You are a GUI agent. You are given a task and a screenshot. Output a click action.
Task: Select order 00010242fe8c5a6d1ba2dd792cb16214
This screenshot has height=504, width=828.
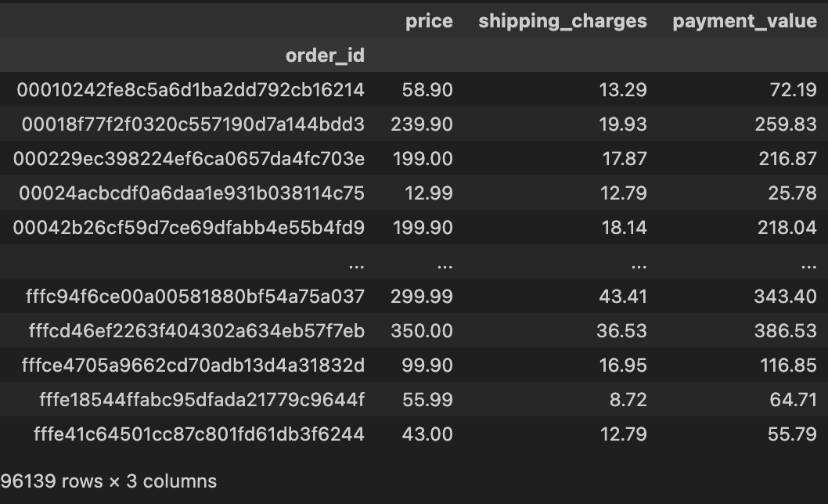click(x=191, y=90)
